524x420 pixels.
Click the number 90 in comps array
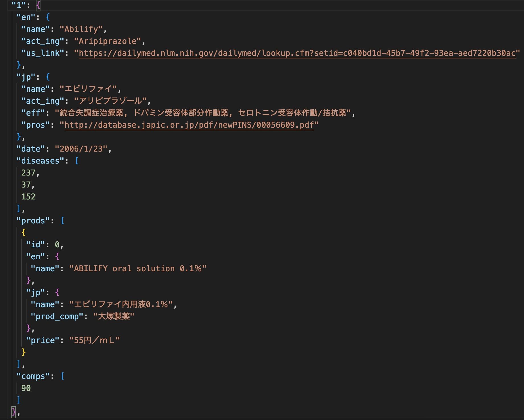point(26,388)
